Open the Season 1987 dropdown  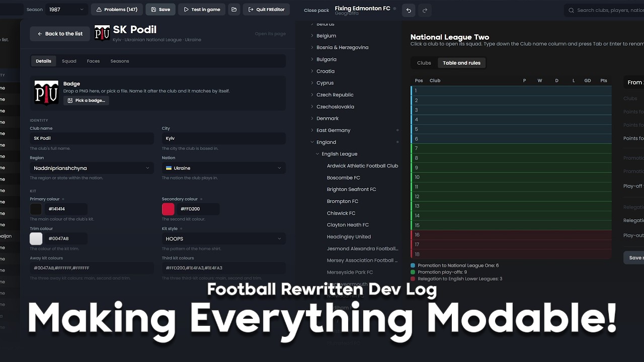coord(66,10)
